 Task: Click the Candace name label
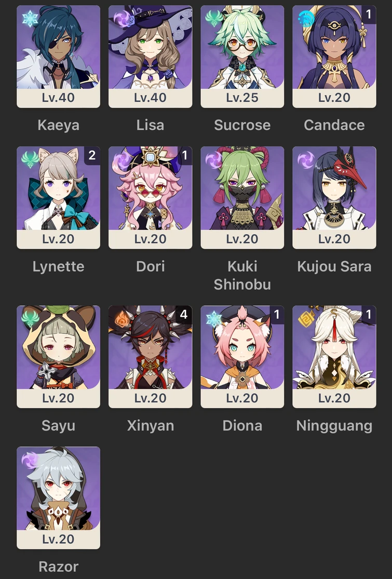[x=334, y=125]
